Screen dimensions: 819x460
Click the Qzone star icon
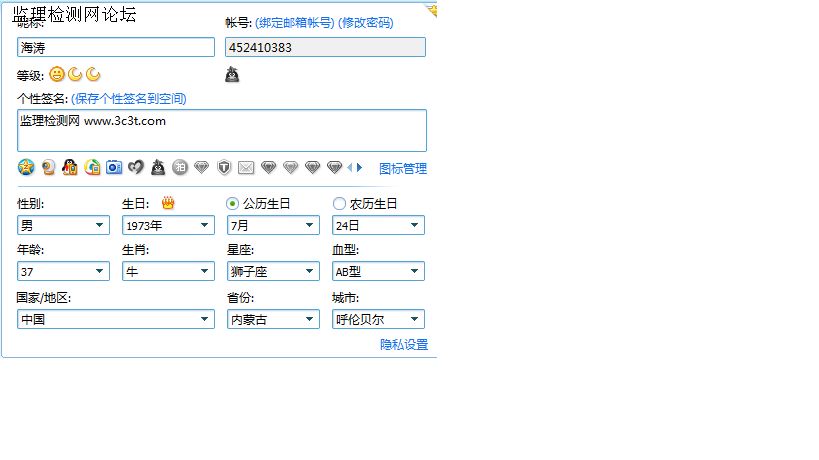click(x=26, y=167)
